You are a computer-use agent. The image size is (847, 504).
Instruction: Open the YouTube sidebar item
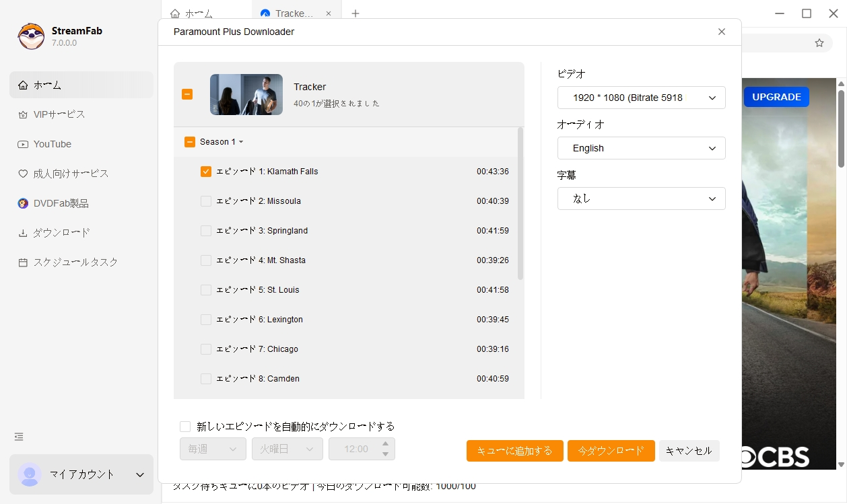coord(52,144)
